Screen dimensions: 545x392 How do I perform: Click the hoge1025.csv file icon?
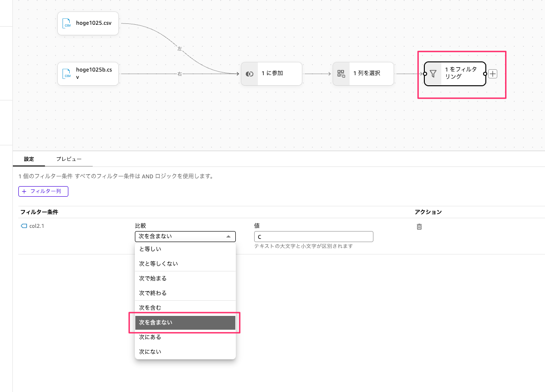[x=67, y=23]
